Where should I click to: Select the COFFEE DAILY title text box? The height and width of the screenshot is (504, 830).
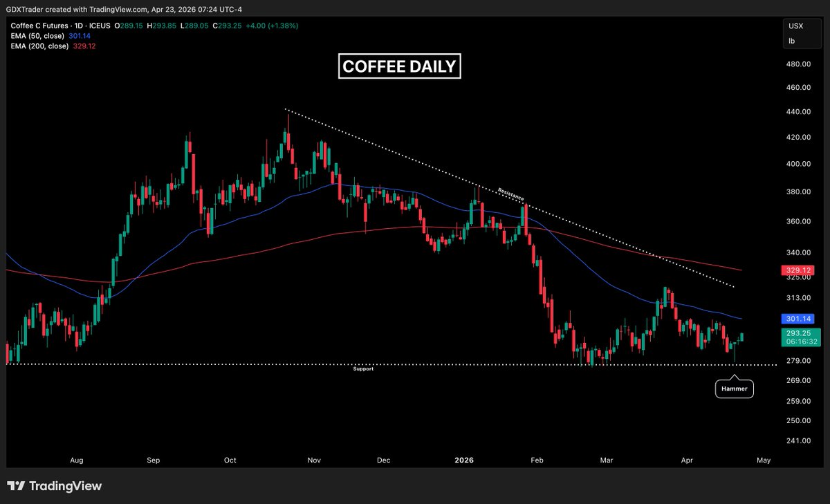[x=399, y=66]
